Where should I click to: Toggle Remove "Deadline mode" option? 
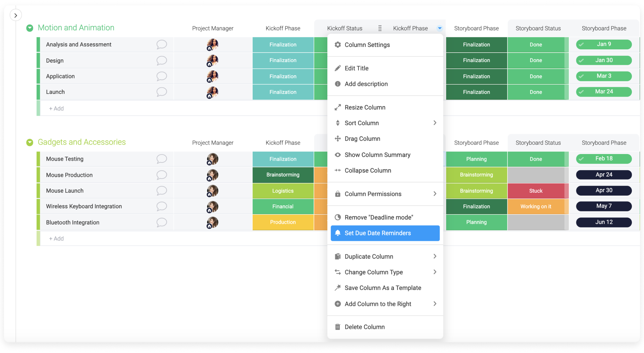click(x=385, y=217)
